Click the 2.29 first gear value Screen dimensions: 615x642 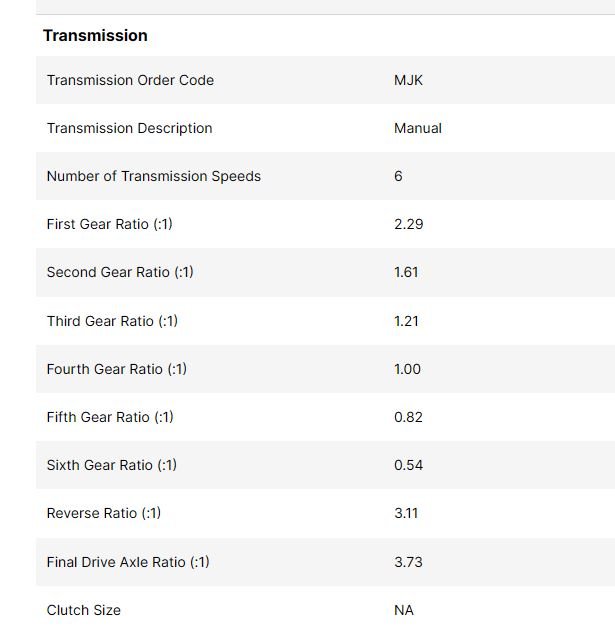409,224
